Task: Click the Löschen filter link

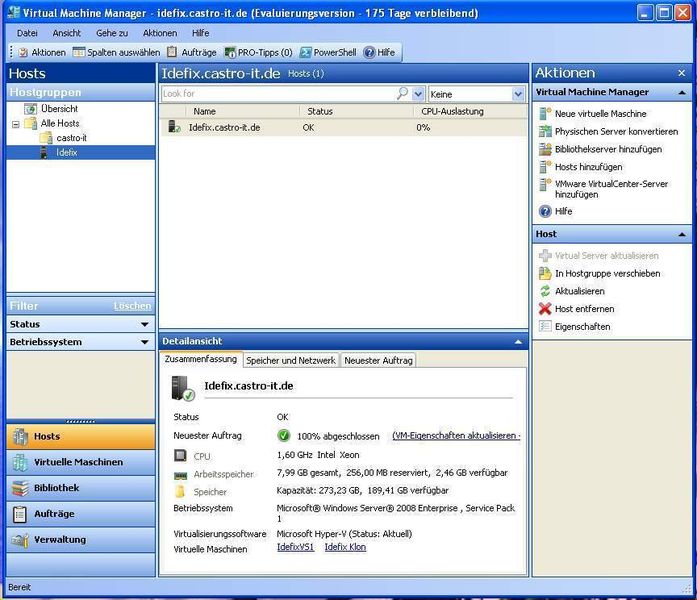Action: pos(132,306)
